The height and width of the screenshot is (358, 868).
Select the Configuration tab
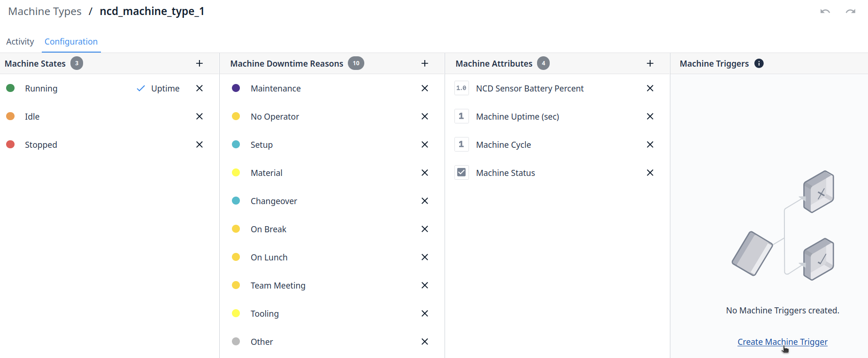[71, 42]
